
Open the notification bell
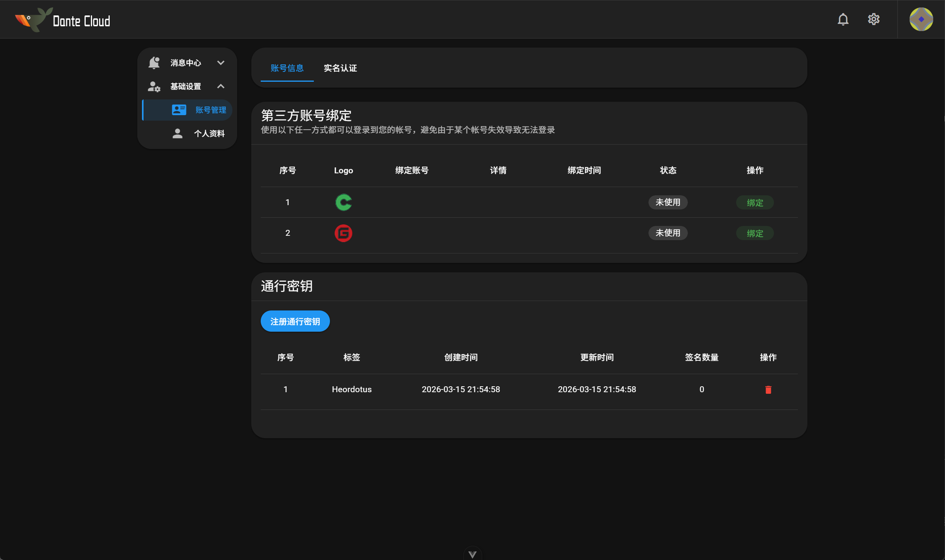pyautogui.click(x=843, y=19)
